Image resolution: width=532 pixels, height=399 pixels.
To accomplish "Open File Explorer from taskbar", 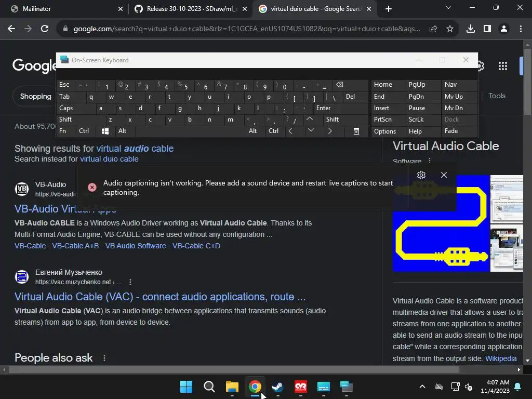I will 232,387.
